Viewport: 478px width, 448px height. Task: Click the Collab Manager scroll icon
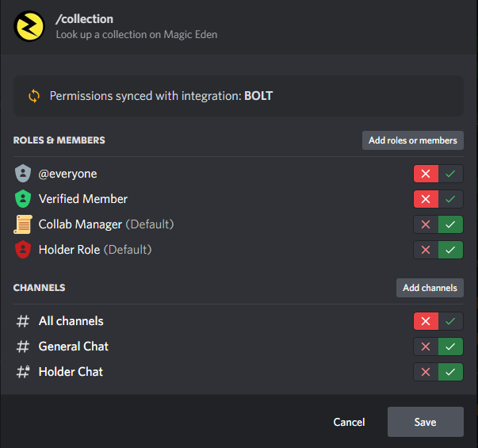(x=23, y=224)
